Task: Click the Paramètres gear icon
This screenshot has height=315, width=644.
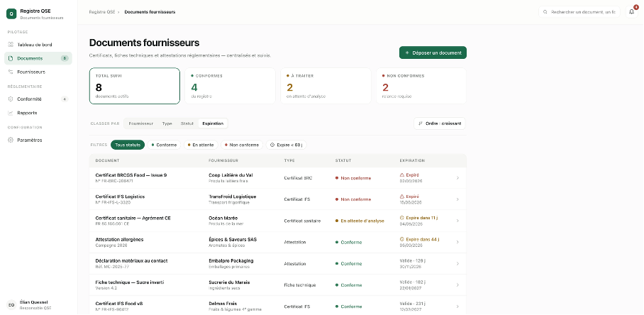Action: (11, 140)
